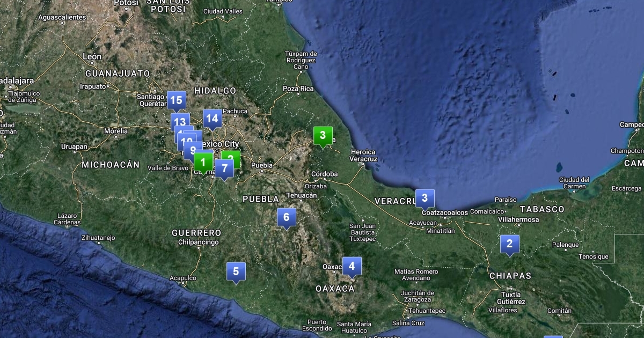Click the León city label
This screenshot has width=644, height=338.
[x=92, y=56]
